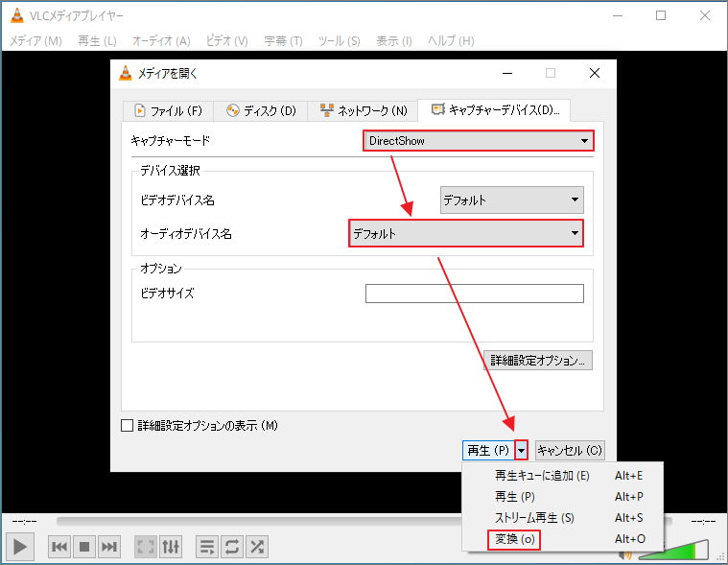The image size is (728, 565).
Task: Show the playlist icon
Action: [207, 547]
